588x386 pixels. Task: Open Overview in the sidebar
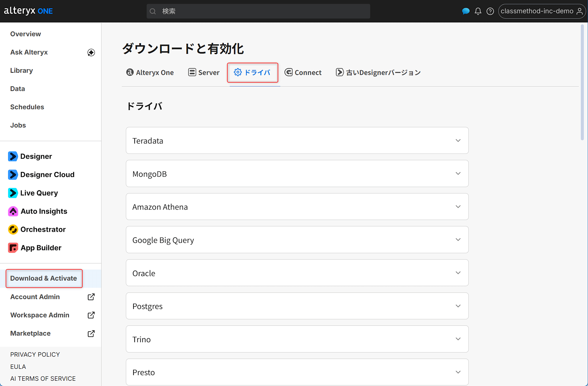(x=26, y=34)
